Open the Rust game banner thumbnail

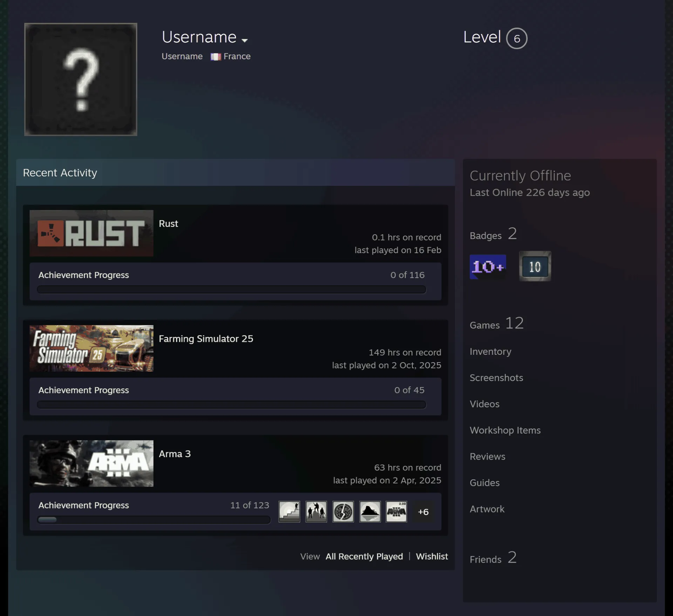pos(91,233)
